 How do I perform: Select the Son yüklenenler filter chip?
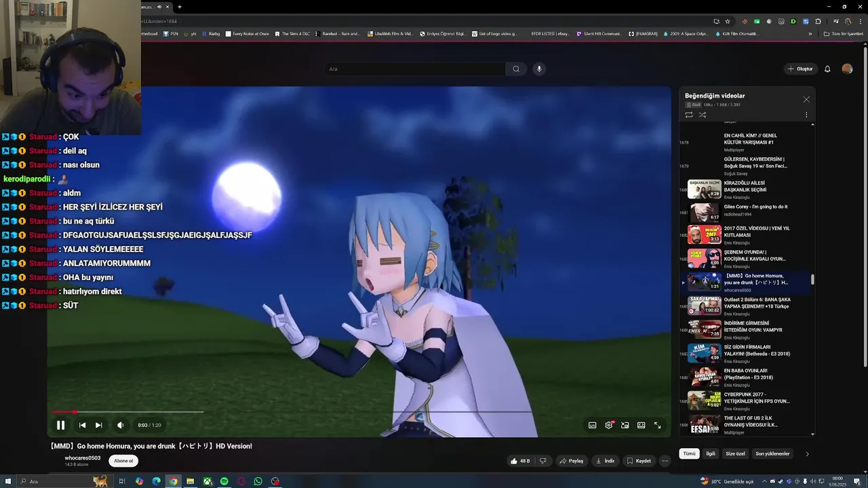point(772,453)
